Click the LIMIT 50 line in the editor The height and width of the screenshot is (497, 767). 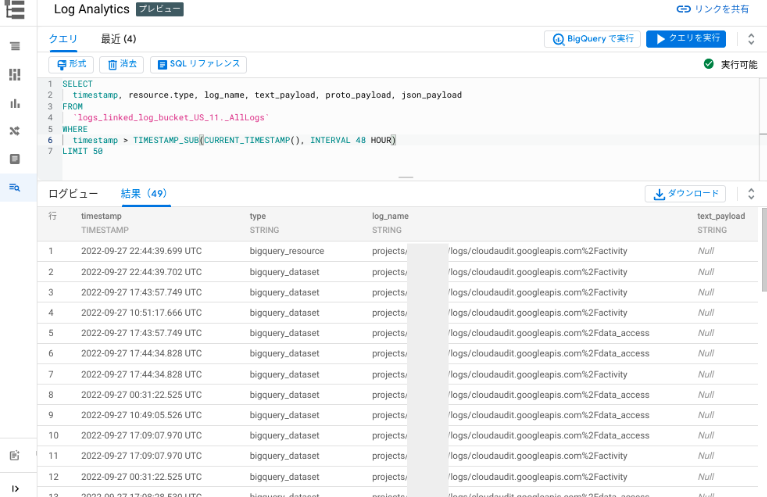tap(82, 151)
